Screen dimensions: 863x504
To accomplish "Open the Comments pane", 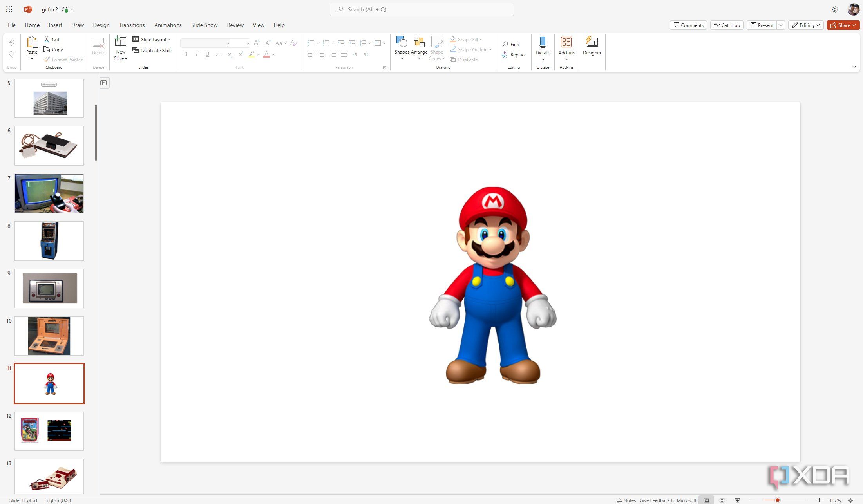I will (688, 25).
